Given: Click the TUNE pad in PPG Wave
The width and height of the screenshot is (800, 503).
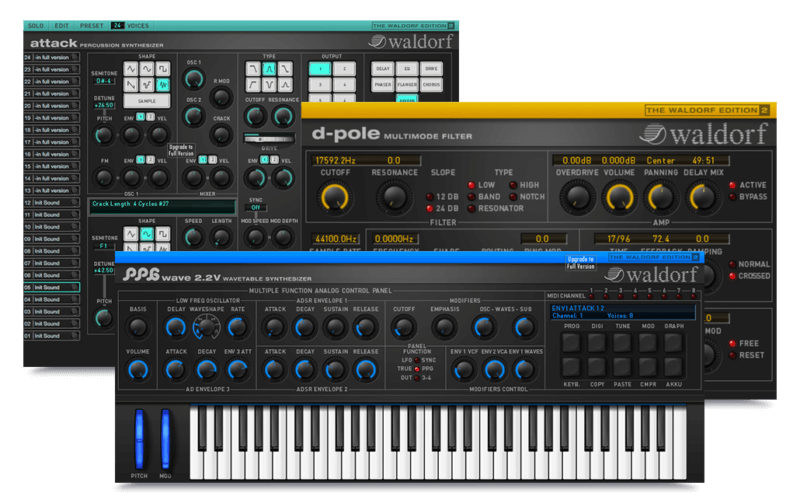Looking at the screenshot, I should click(622, 342).
